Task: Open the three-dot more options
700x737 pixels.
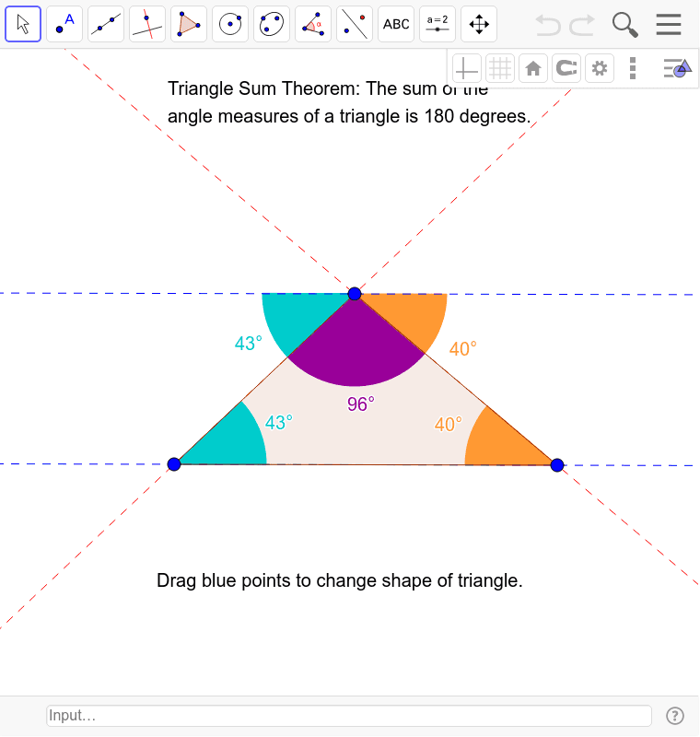Action: coord(633,68)
